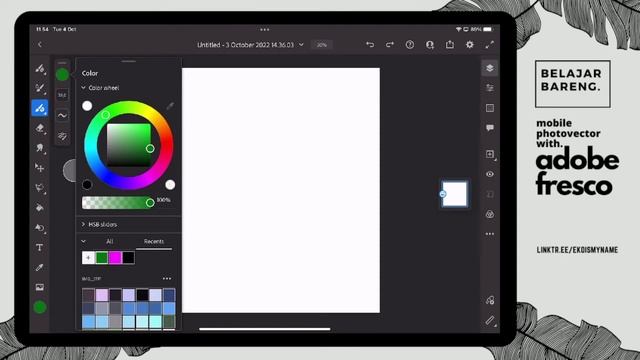
Task: Open the Precision panel icon
Action: (x=490, y=108)
